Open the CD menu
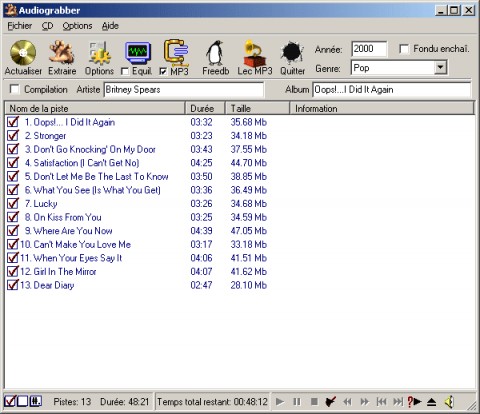480x414 pixels. [47, 26]
